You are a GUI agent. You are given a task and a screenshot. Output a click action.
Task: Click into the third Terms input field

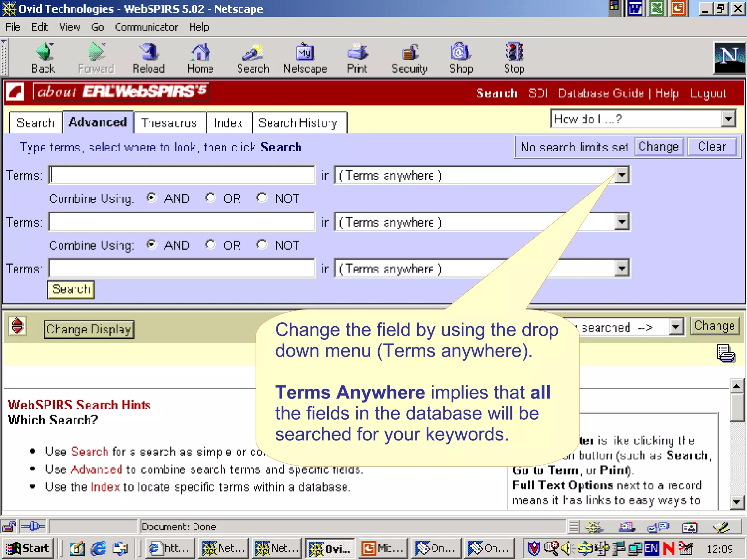(182, 268)
